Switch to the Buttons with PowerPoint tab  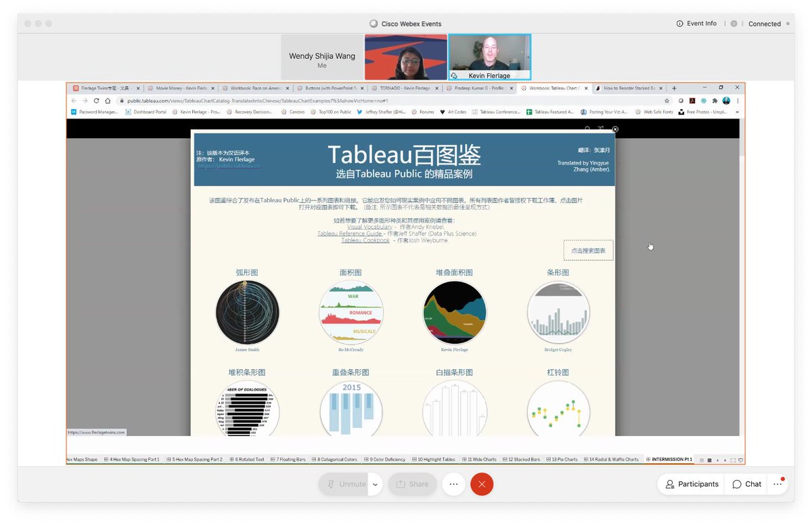(x=330, y=88)
